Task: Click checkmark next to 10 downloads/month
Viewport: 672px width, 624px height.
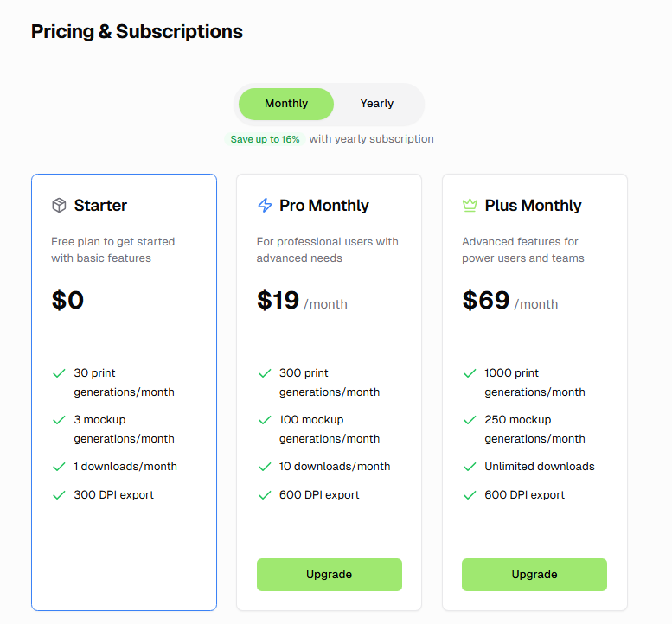Action: click(265, 467)
